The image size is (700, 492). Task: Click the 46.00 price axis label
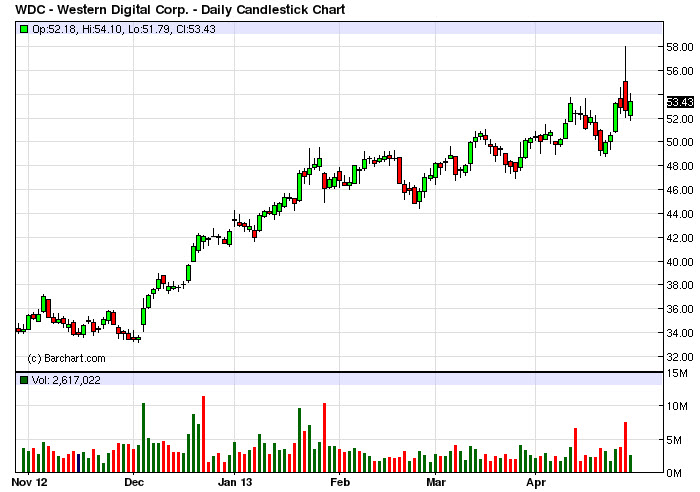pos(679,190)
